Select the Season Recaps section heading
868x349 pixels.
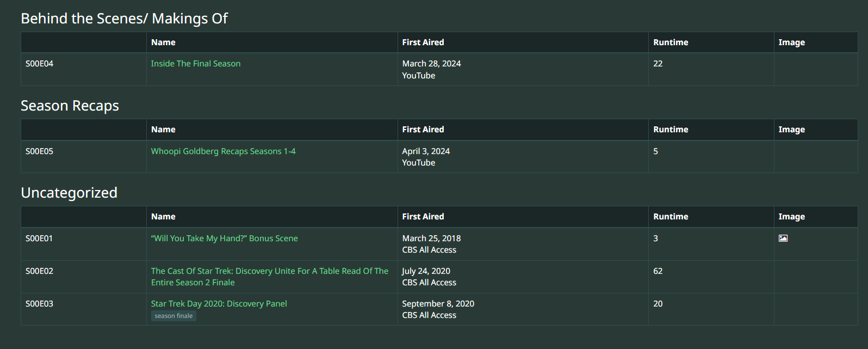70,106
